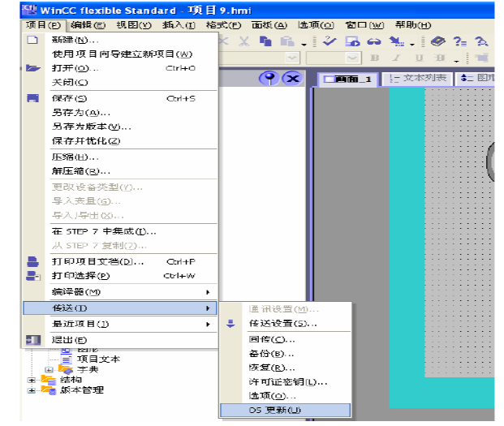Select 解压缩(R)... menu entry
The height and width of the screenshot is (426, 504).
(121, 171)
